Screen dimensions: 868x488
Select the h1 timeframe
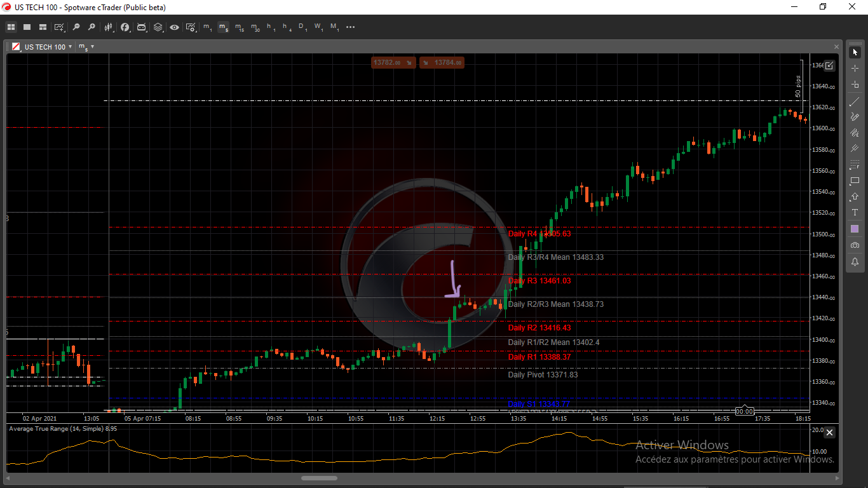(271, 27)
